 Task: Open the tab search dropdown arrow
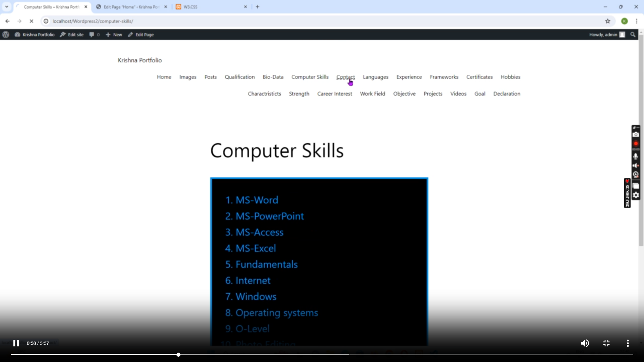pyautogui.click(x=7, y=7)
